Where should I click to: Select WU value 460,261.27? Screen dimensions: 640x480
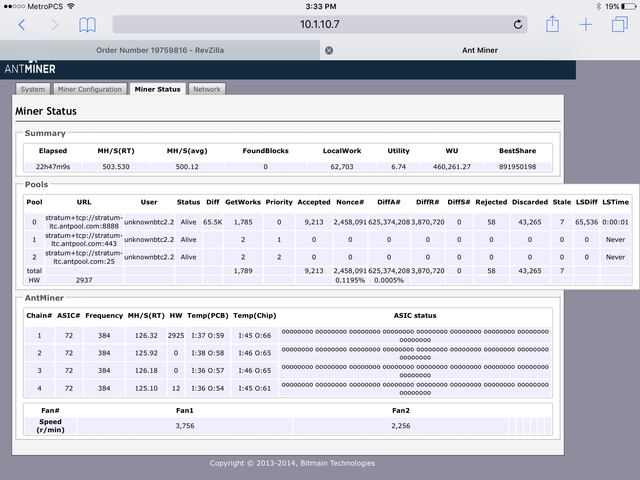pos(451,167)
